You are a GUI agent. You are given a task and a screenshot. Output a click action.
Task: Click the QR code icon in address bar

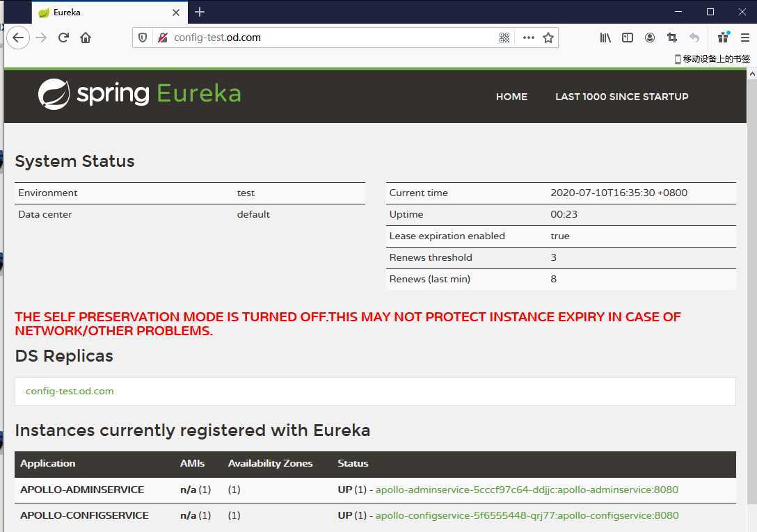[x=504, y=38]
